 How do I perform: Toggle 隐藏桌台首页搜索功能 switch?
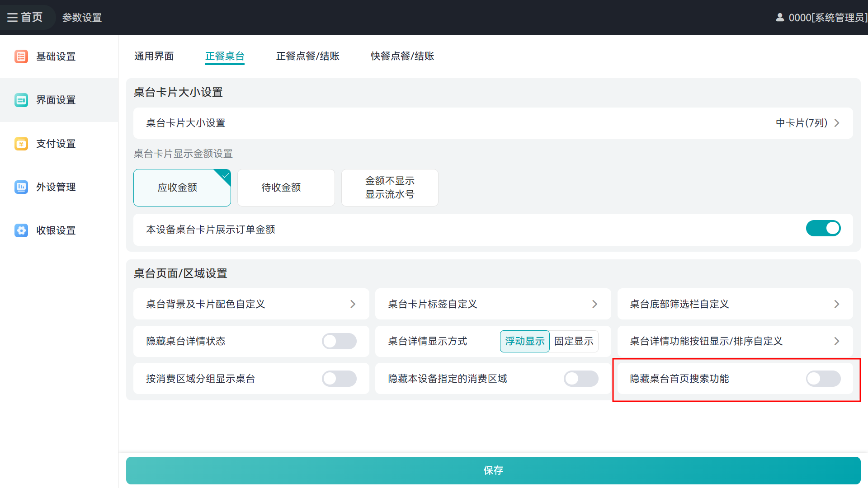pos(823,379)
